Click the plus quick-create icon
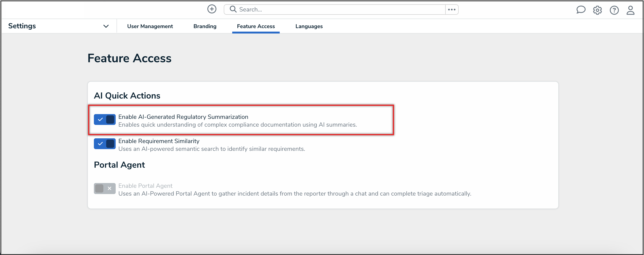This screenshot has width=644, height=255. click(x=212, y=9)
